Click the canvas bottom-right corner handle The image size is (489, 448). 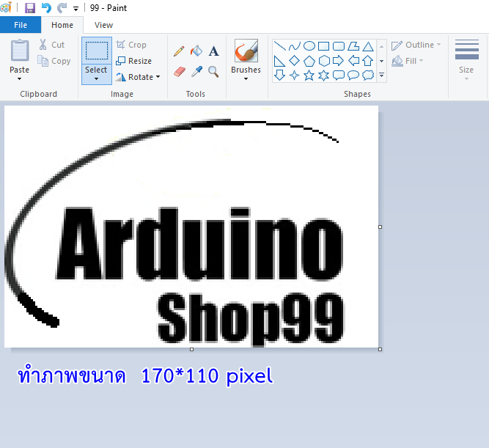(380, 350)
